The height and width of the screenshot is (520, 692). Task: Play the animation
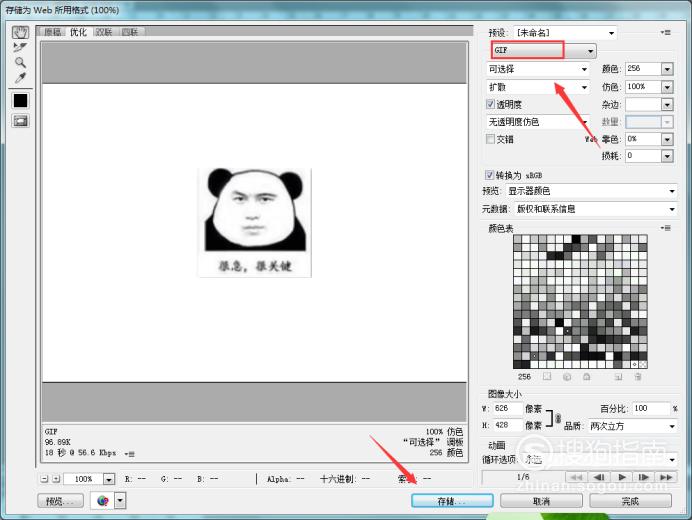point(622,477)
